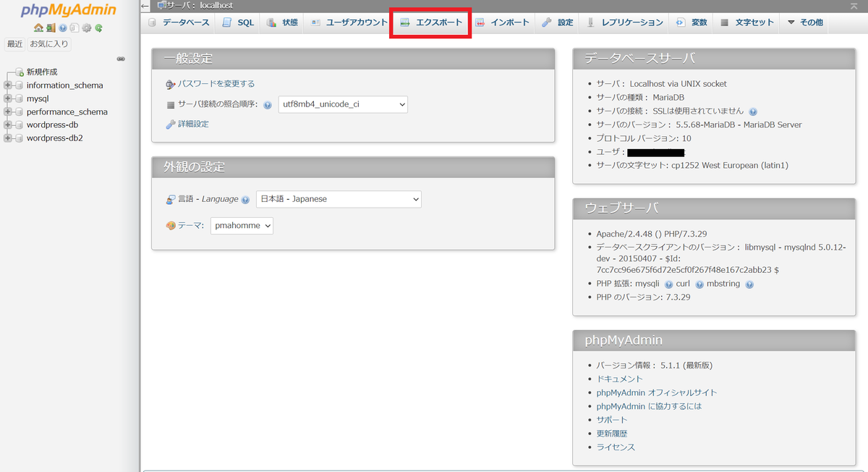Screen dimensions: 868x472
Task: Click the お気に入り favorites button
Action: (x=49, y=44)
